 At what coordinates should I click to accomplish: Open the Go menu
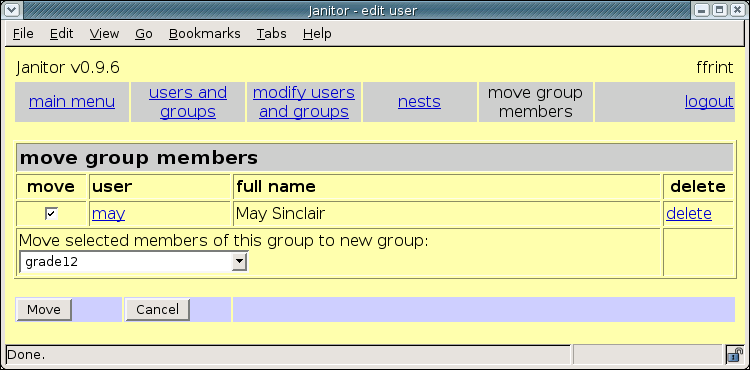(144, 33)
